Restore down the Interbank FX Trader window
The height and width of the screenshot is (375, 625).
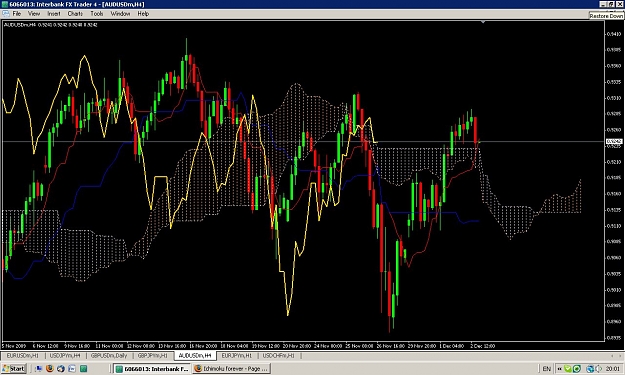pos(611,4)
